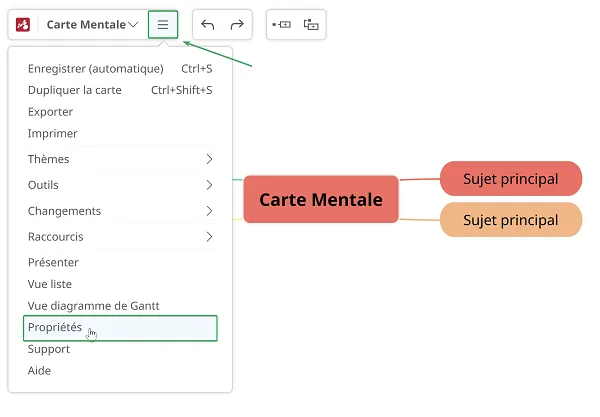Image resolution: width=600 pixels, height=417 pixels.
Task: Undo the last action arrow
Action: [207, 25]
